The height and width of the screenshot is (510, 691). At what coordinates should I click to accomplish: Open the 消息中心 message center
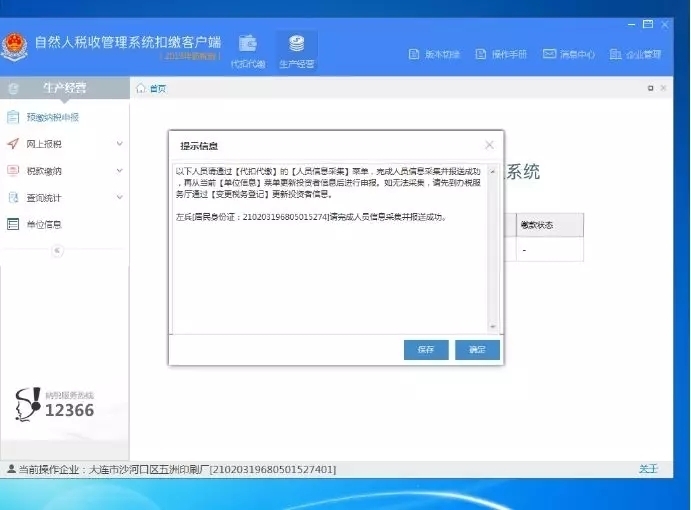point(569,54)
